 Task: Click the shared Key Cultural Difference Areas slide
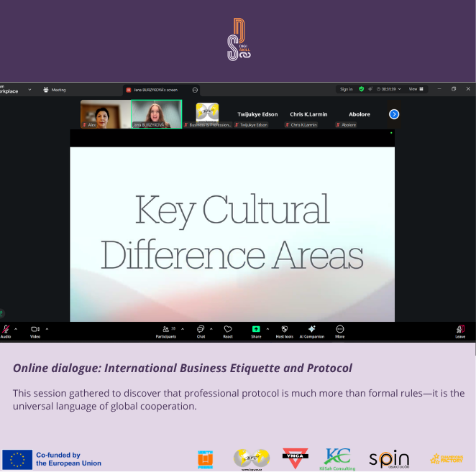(232, 234)
